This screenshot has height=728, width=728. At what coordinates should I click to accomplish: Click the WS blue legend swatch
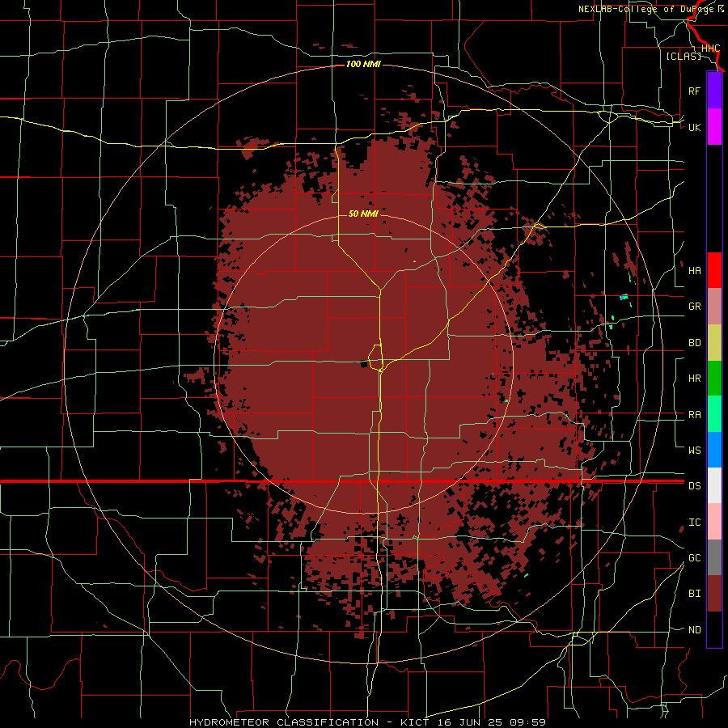pyautogui.click(x=714, y=450)
